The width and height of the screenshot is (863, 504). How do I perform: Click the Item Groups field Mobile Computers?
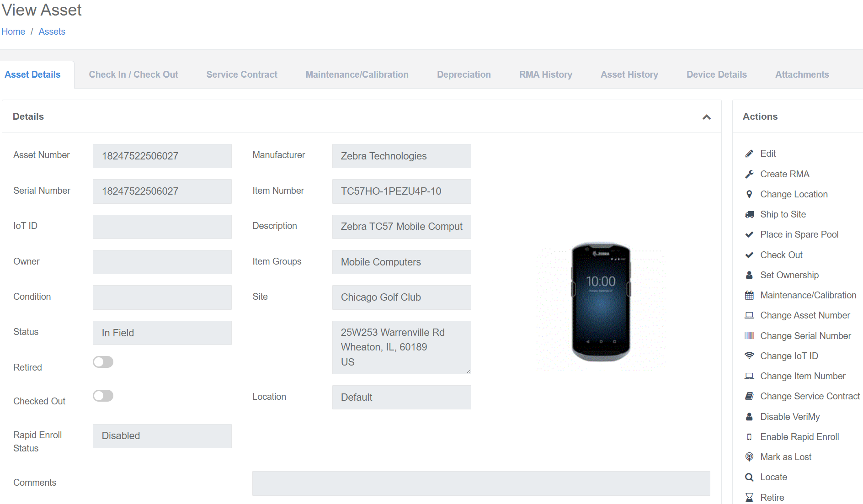402,262
